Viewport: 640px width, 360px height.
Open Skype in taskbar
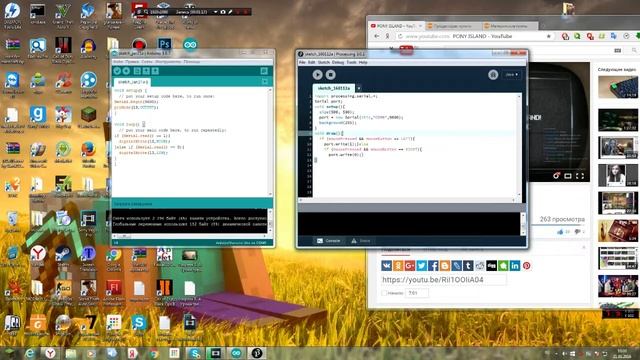coord(195,353)
